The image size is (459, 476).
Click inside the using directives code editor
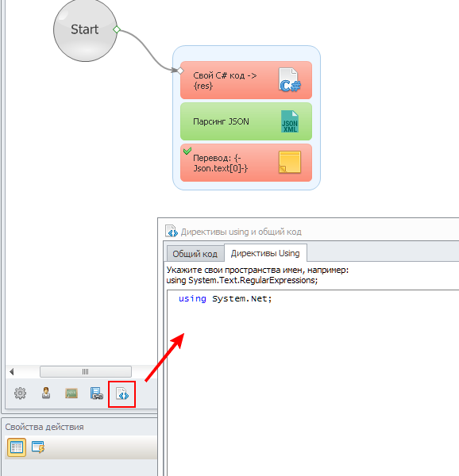click(x=313, y=383)
